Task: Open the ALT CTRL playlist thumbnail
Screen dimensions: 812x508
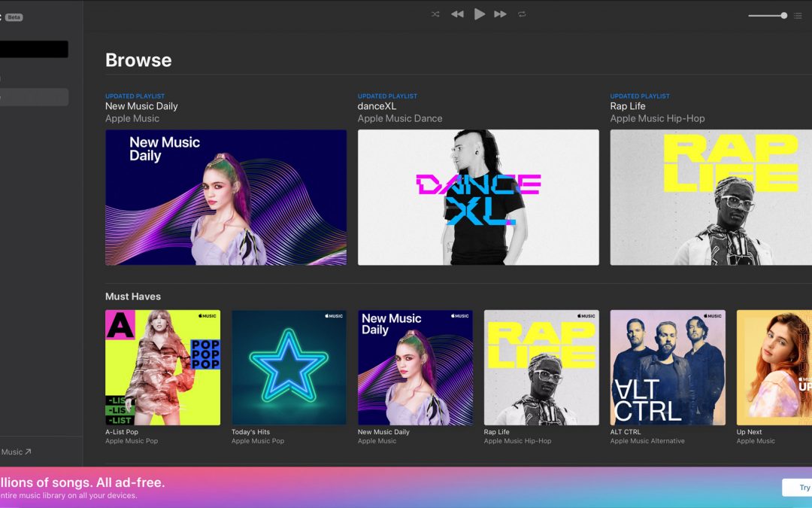Action: (x=666, y=368)
